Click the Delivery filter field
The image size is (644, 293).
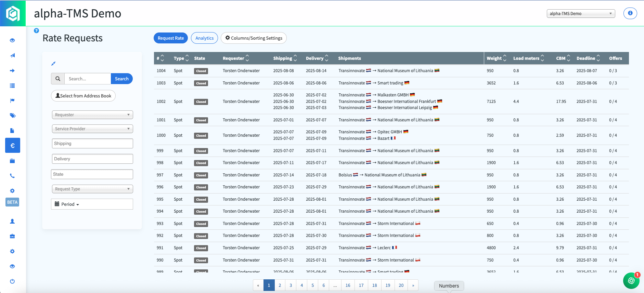92,159
